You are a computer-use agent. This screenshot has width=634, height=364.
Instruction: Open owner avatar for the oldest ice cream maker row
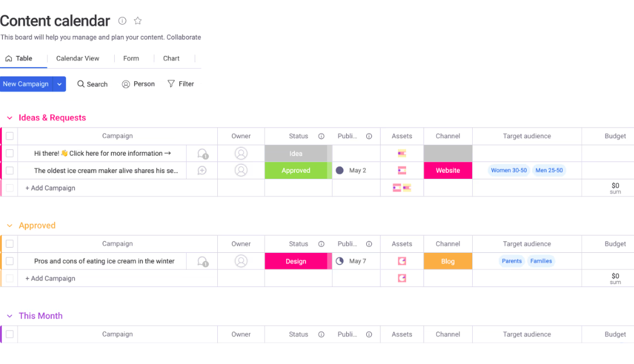pyautogui.click(x=241, y=171)
